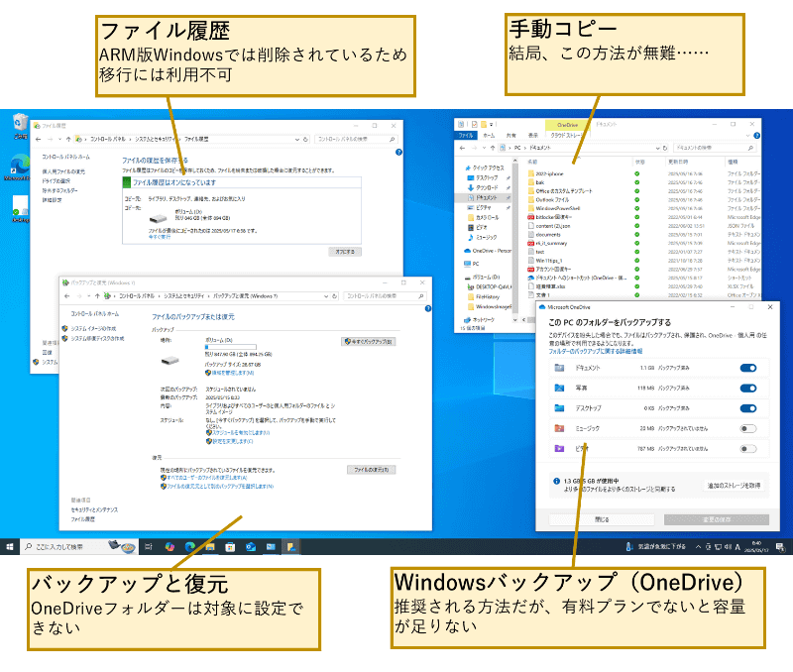Click the Properties icon in Explorer quick access toolbar
This screenshot has height=672, width=793.
(475, 124)
